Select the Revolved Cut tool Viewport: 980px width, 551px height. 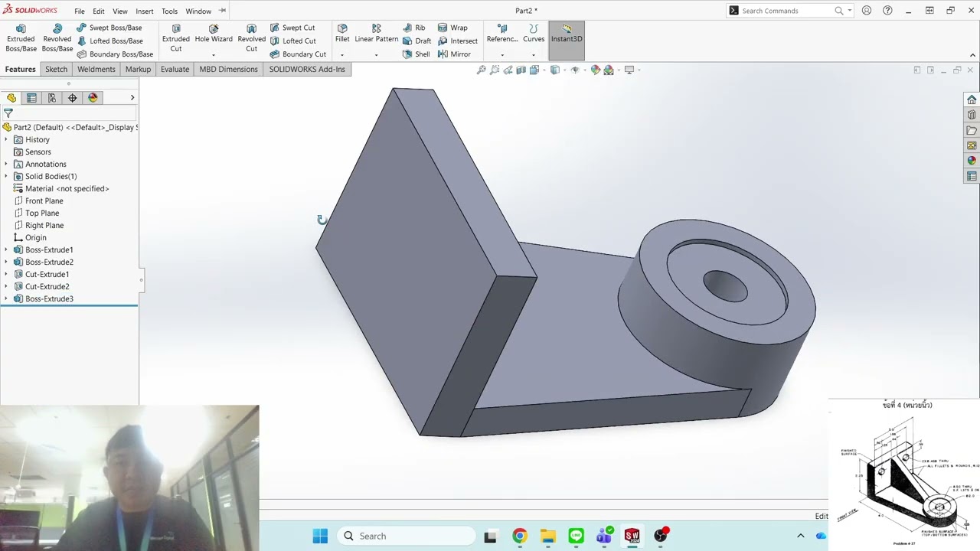pyautogui.click(x=251, y=38)
